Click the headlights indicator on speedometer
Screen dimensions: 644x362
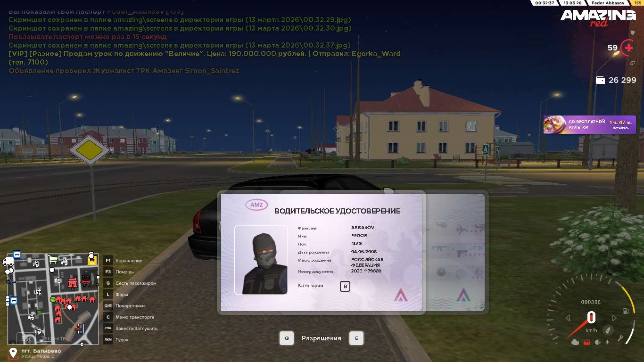click(598, 342)
